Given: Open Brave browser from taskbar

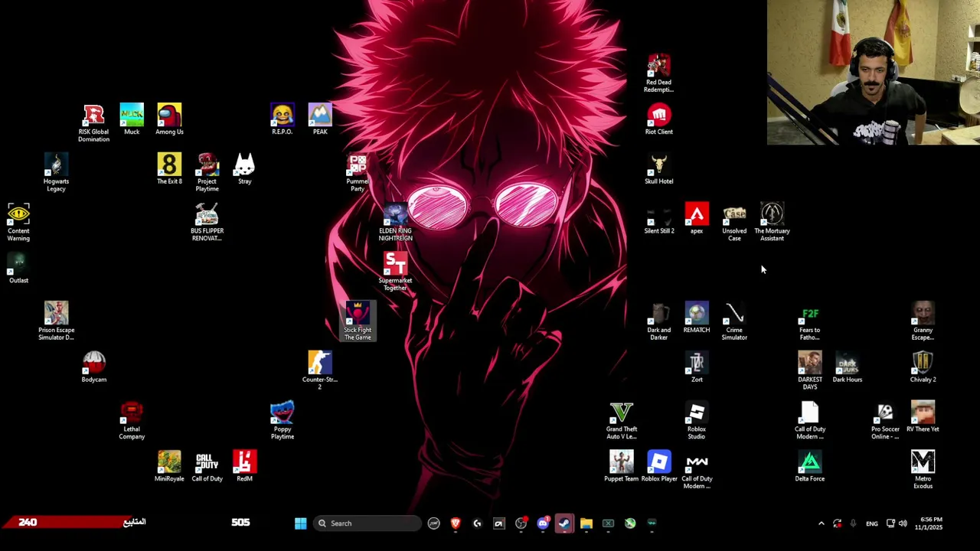Looking at the screenshot, I should coord(456,523).
